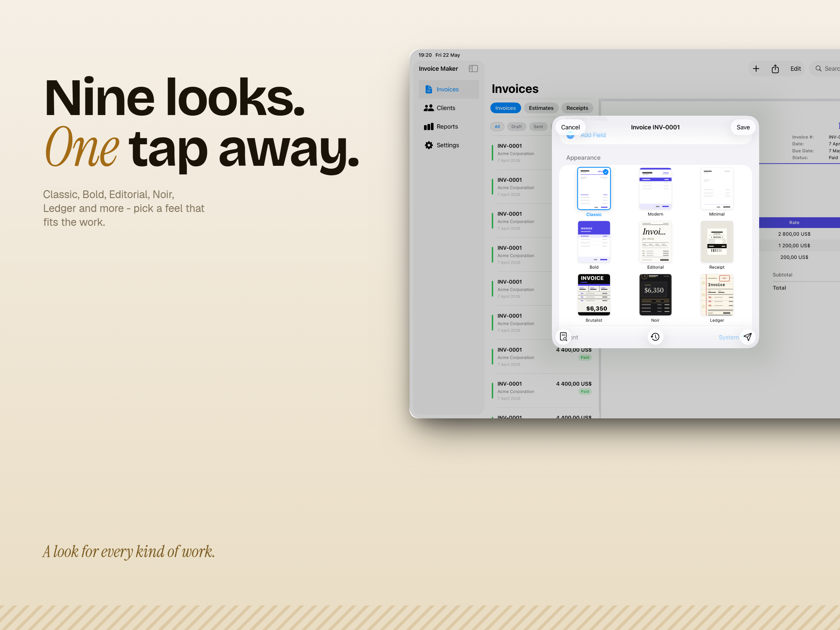Click the plus icon to add invoice

point(756,69)
